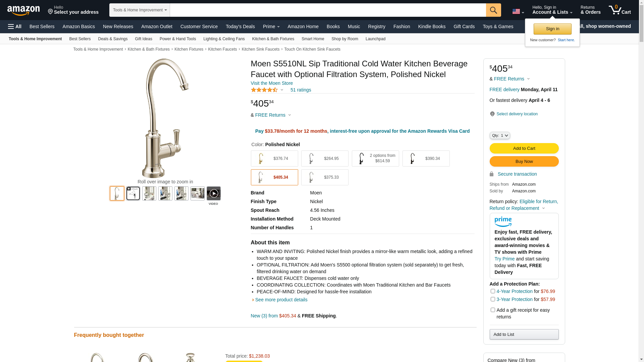Click the US flag language selector
This screenshot has height=362, width=644.
pos(518,11)
